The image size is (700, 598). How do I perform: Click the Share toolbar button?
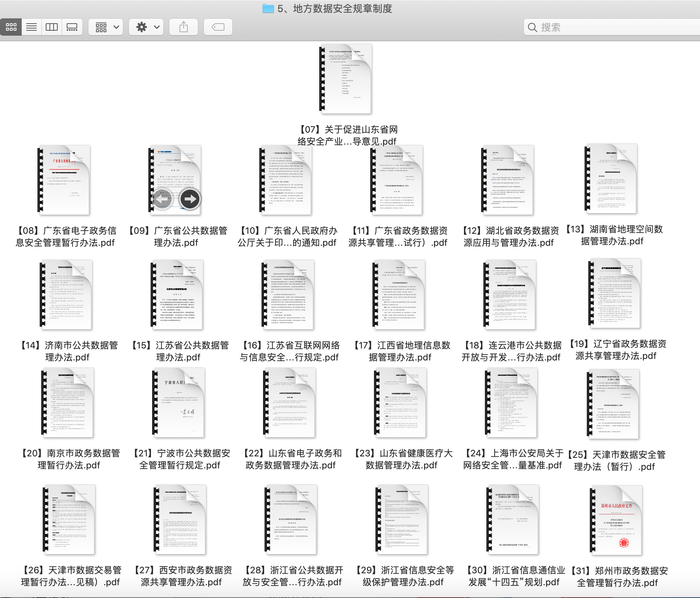coord(183,27)
